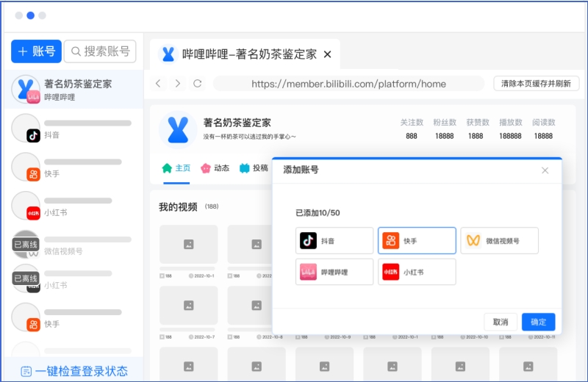The height and width of the screenshot is (382, 588).
Task: Click the member.bilibili.com URL address bar
Action: coord(348,84)
